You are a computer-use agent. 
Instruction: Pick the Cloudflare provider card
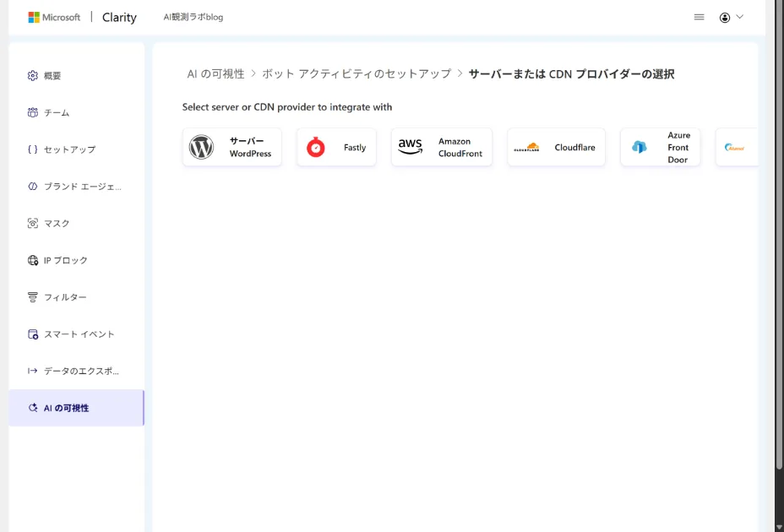pos(556,146)
